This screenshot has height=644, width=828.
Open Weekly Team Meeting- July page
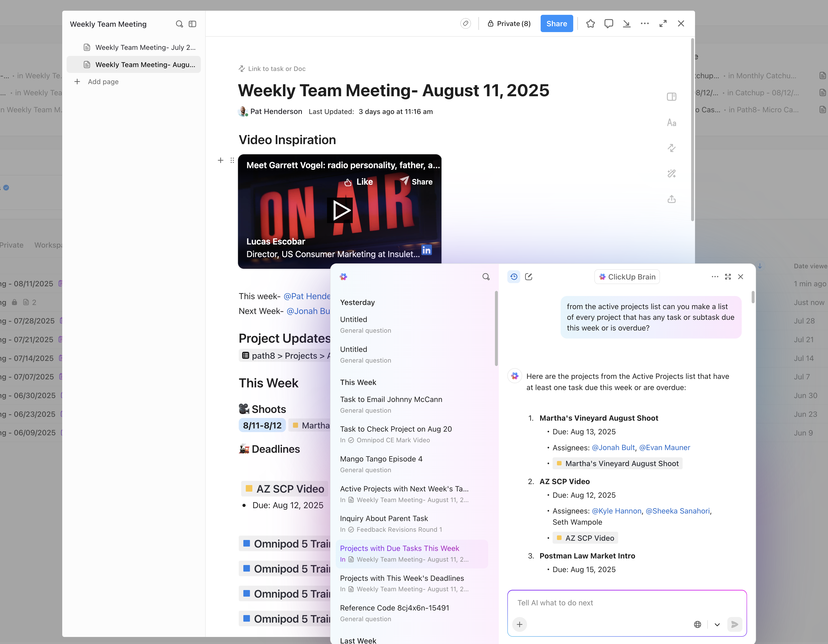pos(145,47)
